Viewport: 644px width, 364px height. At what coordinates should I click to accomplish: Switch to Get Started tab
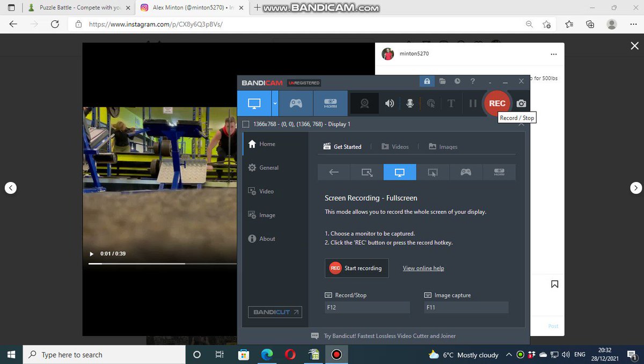coord(342,147)
